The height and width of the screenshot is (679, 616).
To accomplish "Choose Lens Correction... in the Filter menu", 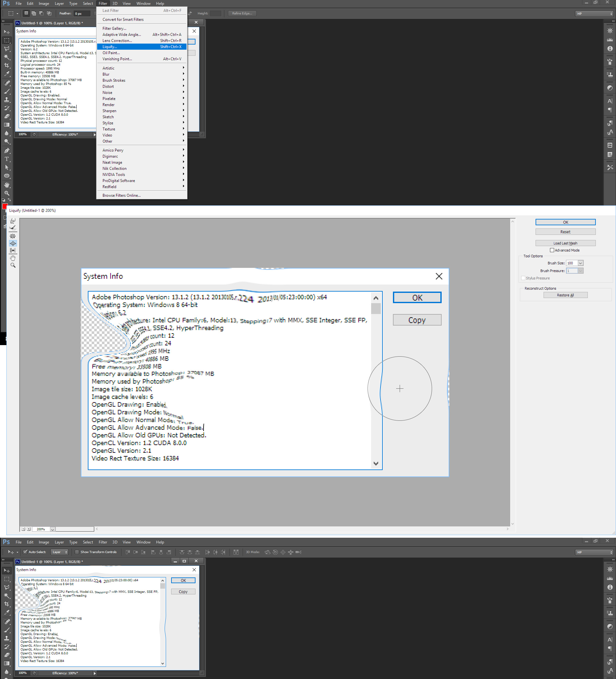I will tap(142, 41).
